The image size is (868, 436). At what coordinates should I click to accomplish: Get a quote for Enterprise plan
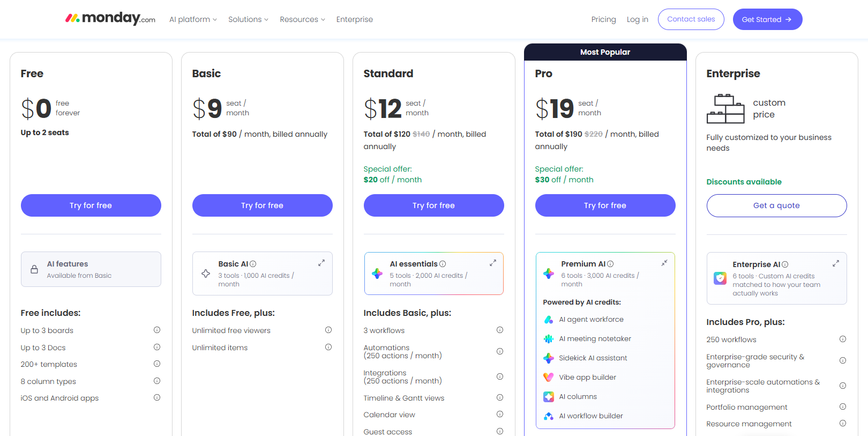(x=777, y=205)
